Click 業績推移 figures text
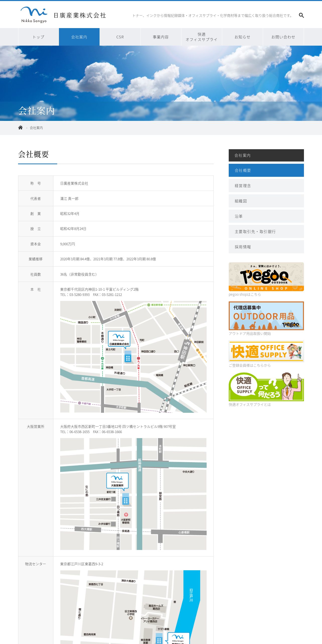The height and width of the screenshot is (644, 322). [108, 259]
